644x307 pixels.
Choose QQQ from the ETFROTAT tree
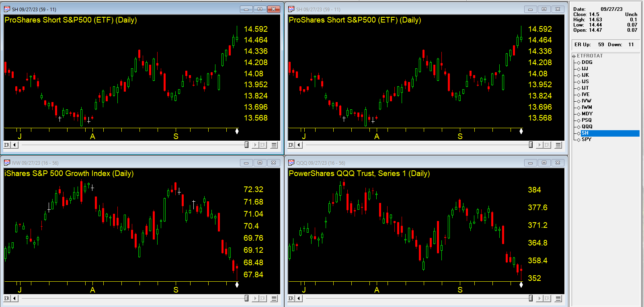click(587, 127)
